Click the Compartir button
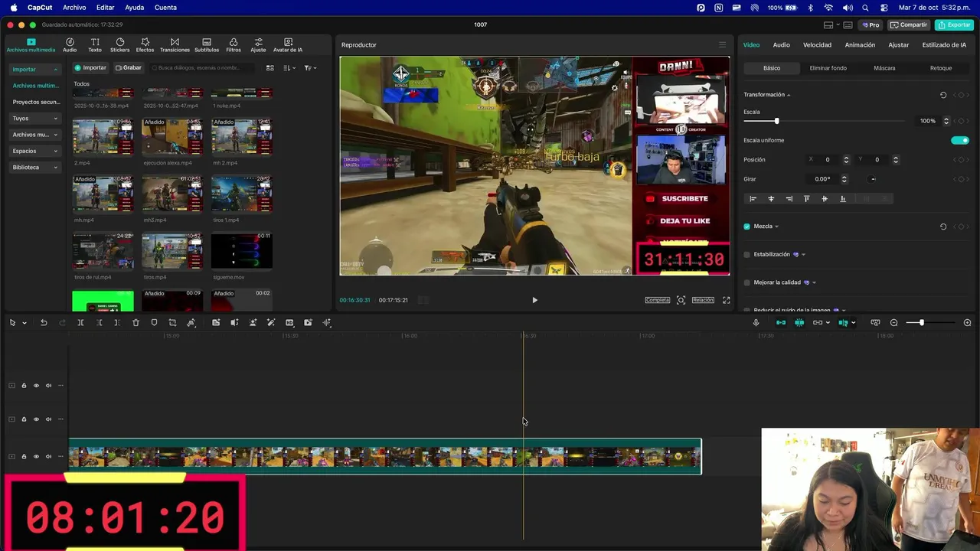 (909, 25)
